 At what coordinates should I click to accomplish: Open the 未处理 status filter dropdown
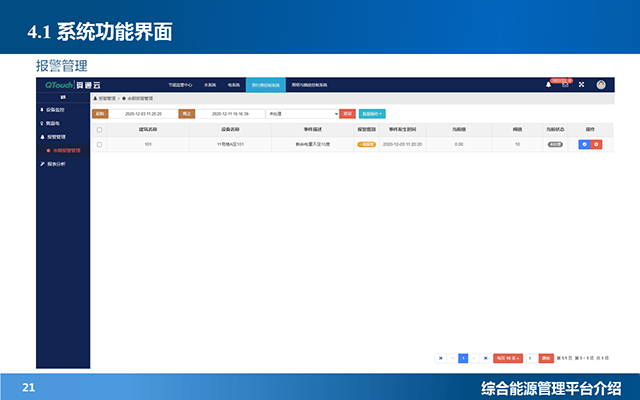(302, 114)
